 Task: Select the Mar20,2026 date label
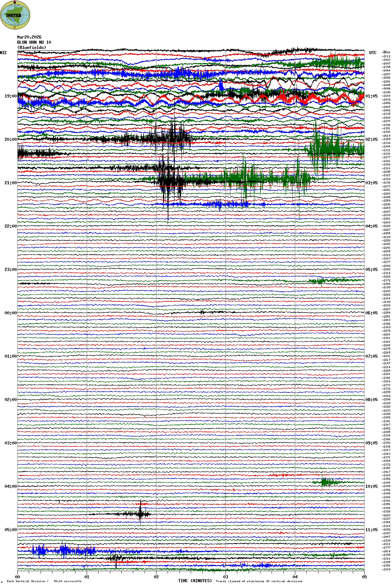(x=29, y=37)
